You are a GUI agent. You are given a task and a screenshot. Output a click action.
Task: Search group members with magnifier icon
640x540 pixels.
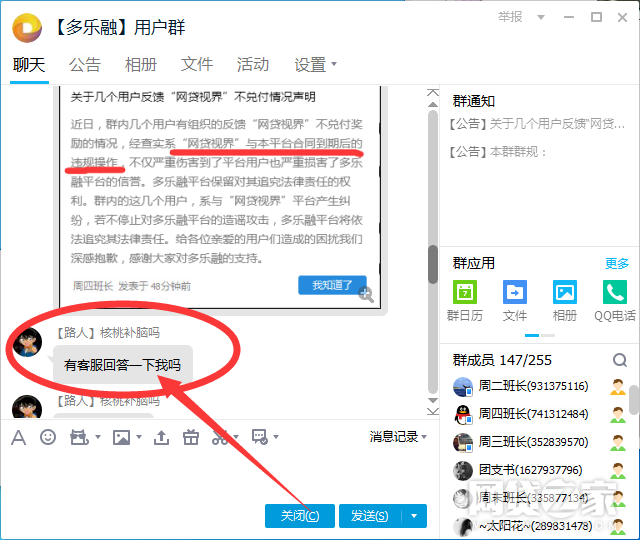[620, 360]
